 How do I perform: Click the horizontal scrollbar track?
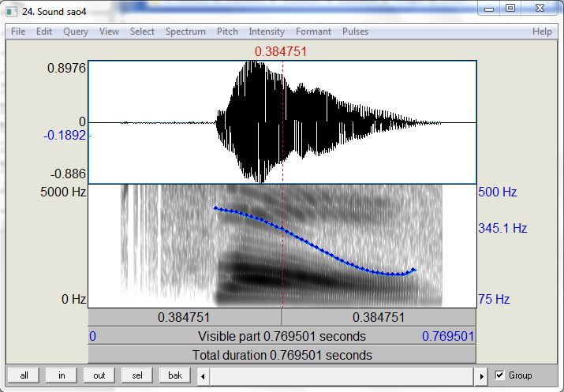(x=342, y=376)
